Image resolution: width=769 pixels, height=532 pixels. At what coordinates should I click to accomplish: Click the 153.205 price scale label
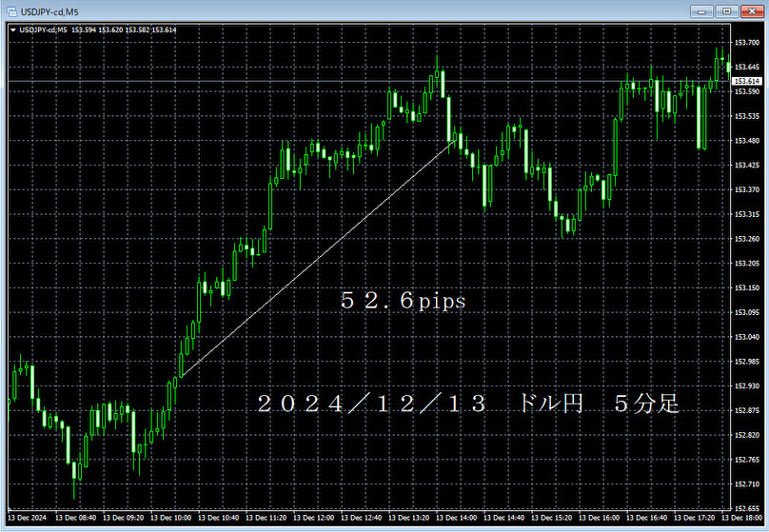[x=747, y=264]
